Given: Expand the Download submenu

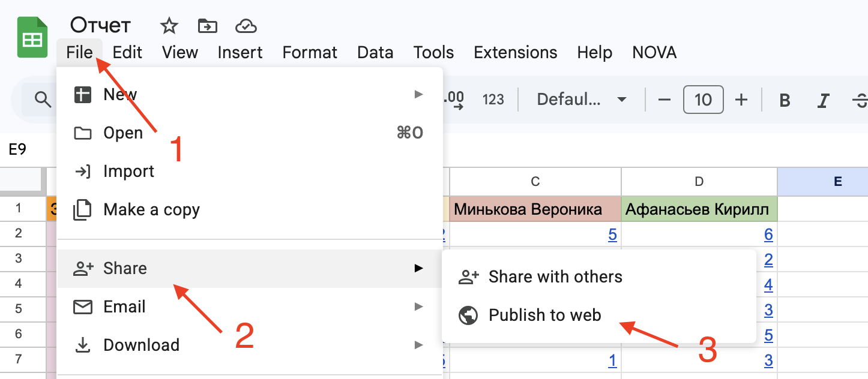Looking at the screenshot, I should coord(141,345).
